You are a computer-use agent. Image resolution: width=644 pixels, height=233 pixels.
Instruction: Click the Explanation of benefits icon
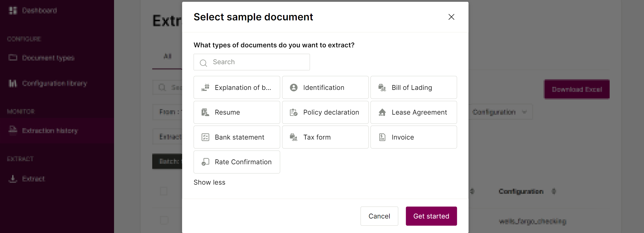205,88
